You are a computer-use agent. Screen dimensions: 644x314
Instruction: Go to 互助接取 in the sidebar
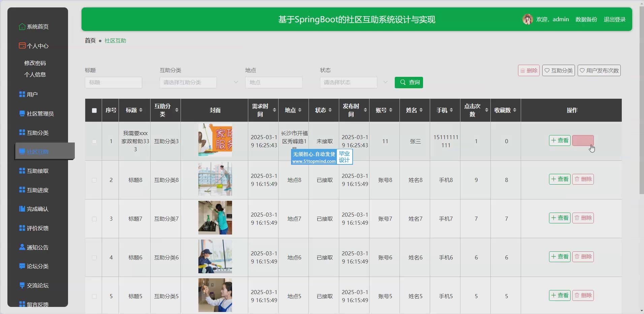[38, 171]
